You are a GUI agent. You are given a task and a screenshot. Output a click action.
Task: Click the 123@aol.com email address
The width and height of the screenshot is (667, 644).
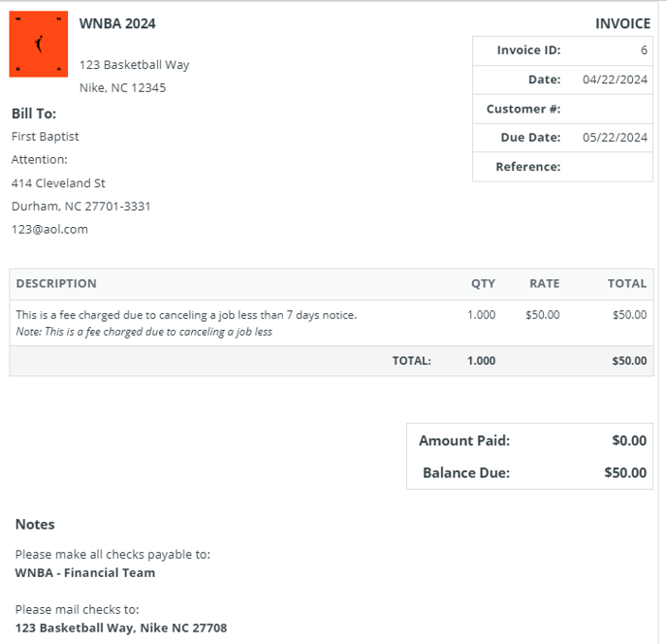[49, 230]
